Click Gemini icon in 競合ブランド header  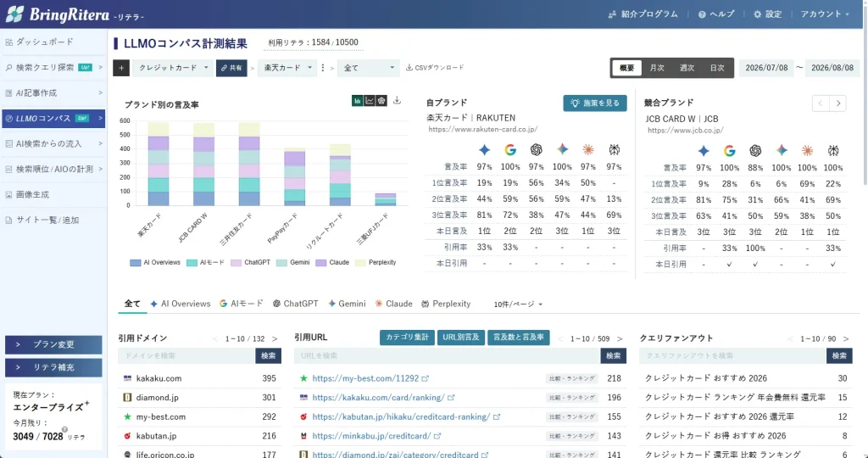[782, 151]
